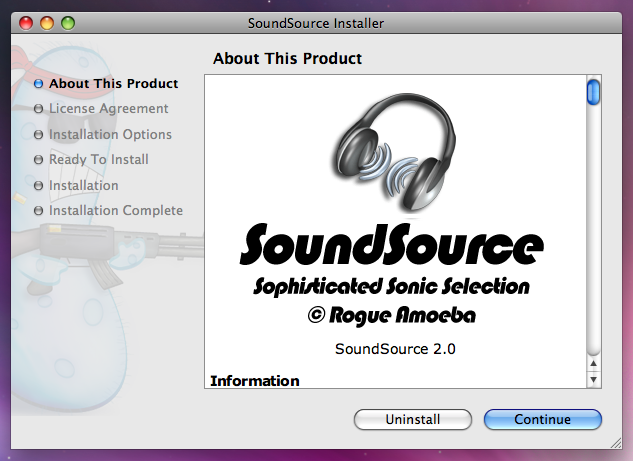Click the blue vertical scrollbar thumb

593,92
